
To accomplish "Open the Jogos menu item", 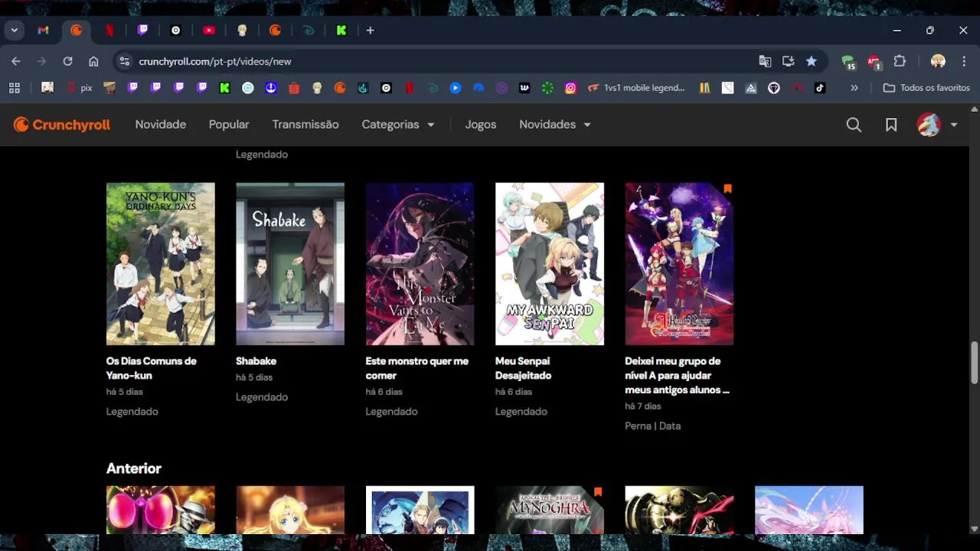I will tap(481, 125).
